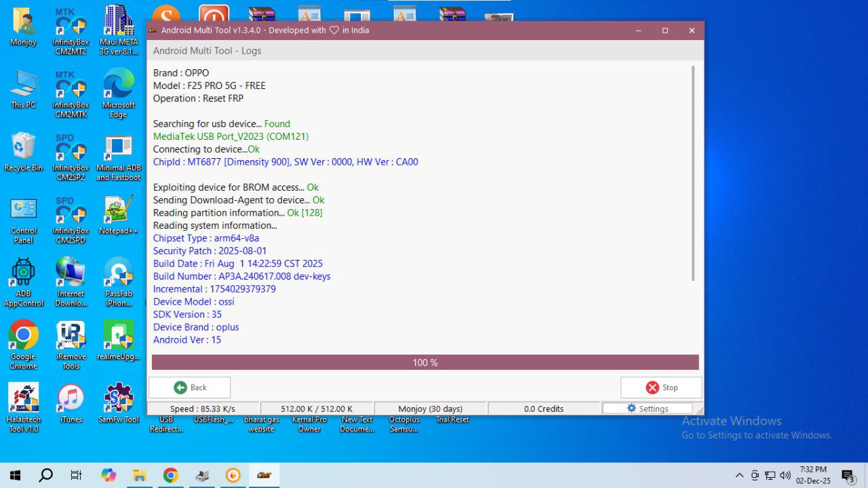
Task: Click the Operation : Reset FRP line
Action: 198,98
